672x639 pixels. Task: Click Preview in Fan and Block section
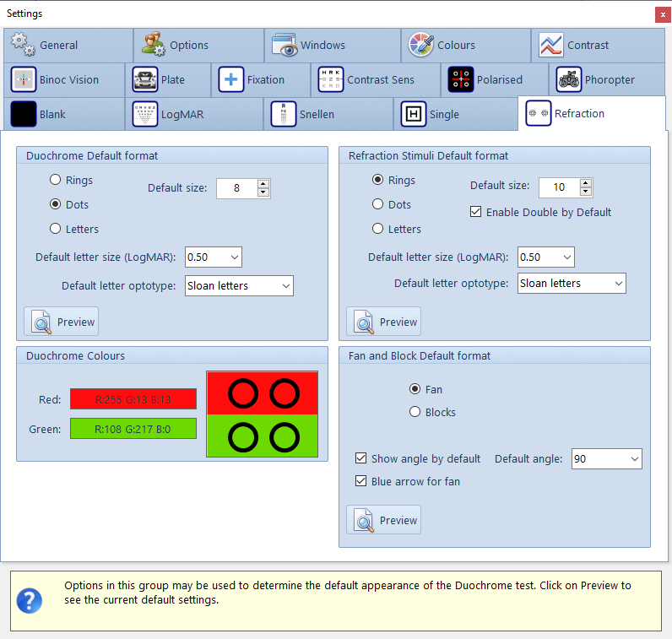pos(384,520)
